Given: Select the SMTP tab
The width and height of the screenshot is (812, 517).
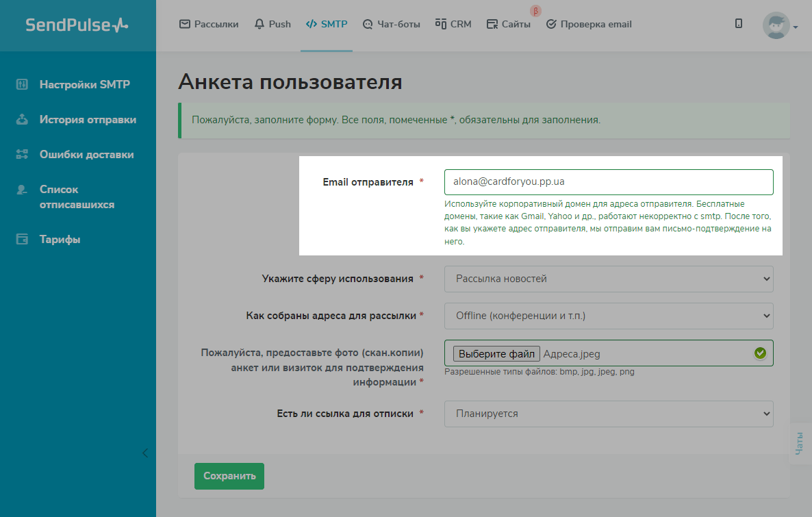Looking at the screenshot, I should (327, 25).
